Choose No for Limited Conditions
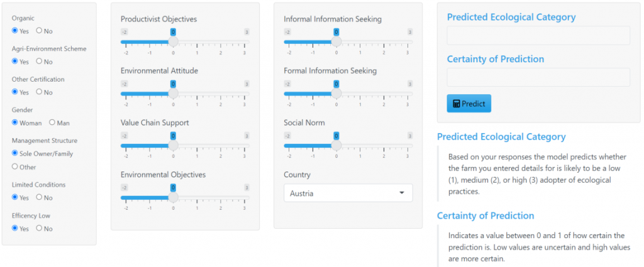 40,197
